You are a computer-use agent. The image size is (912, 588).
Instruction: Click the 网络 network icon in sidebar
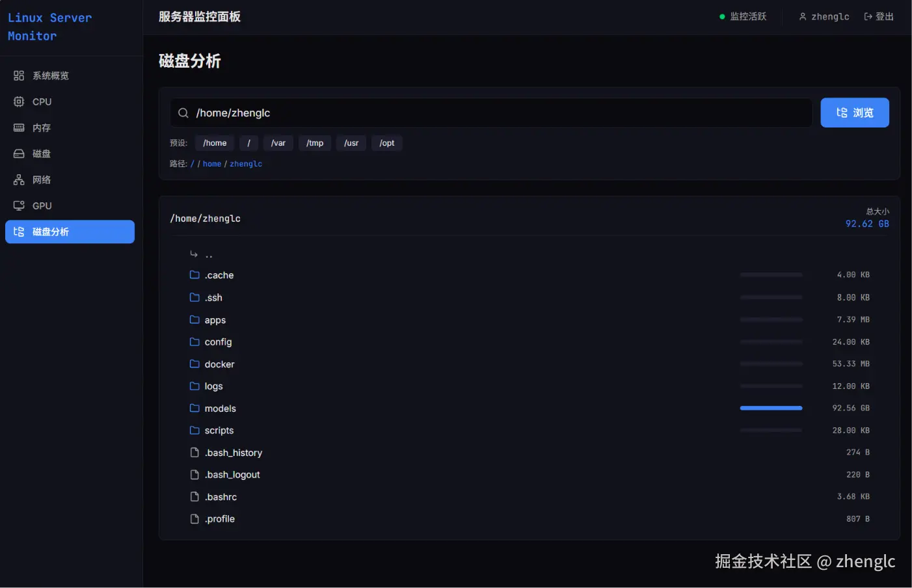[x=19, y=180]
